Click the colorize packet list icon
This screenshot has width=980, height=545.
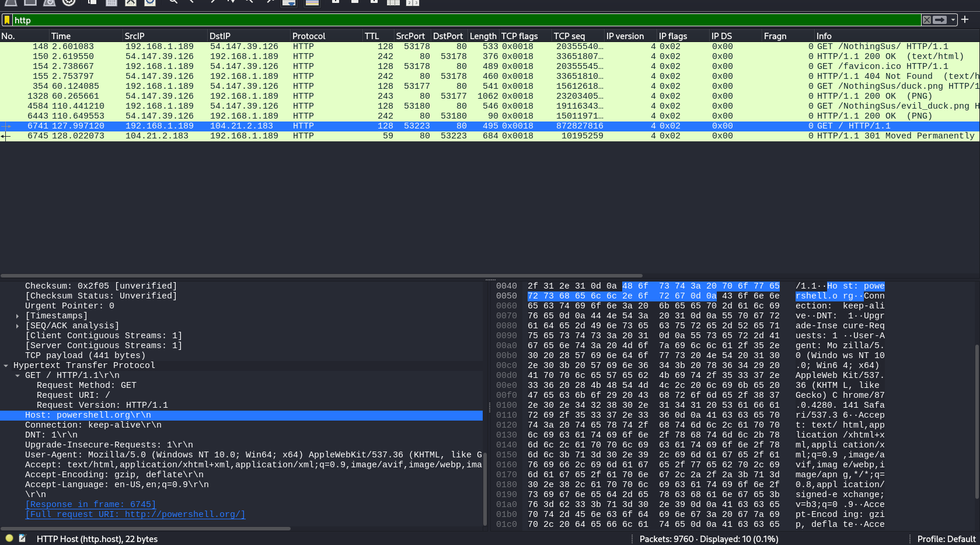coord(312,2)
